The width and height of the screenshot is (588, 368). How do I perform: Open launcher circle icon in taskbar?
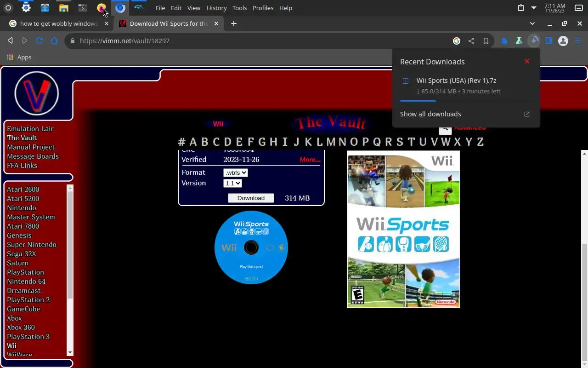pos(8,8)
